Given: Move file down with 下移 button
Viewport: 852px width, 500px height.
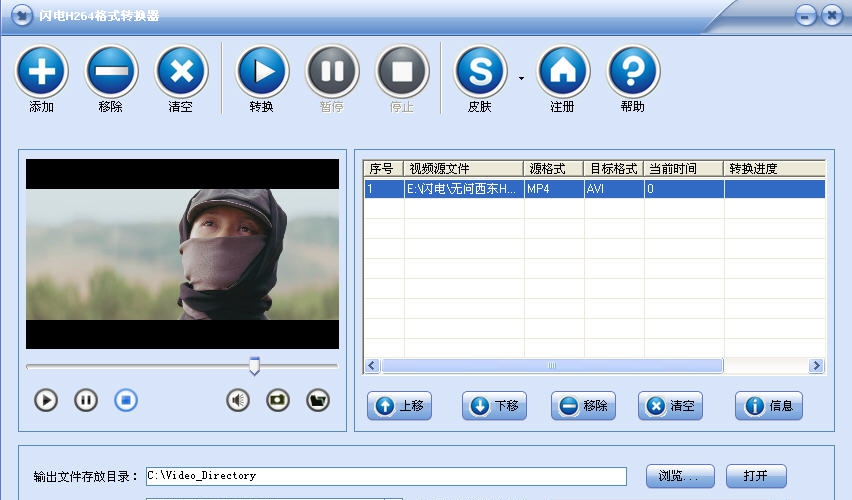Looking at the screenshot, I should point(494,406).
